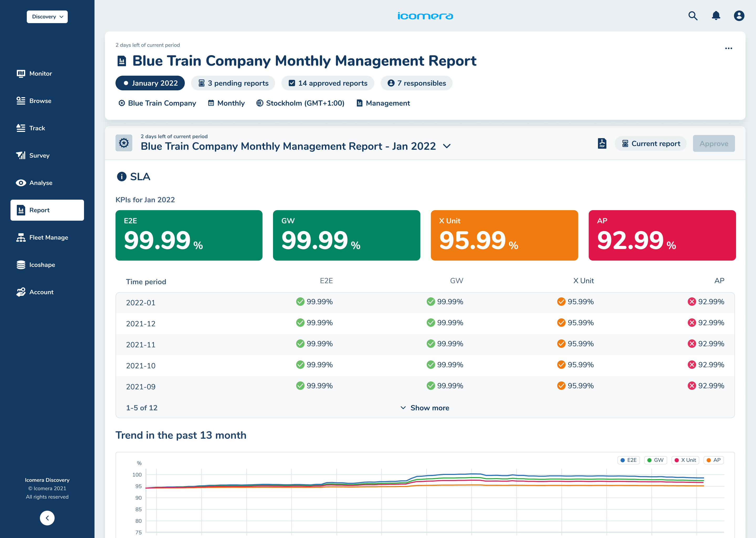Open the Discovery dropdown

point(47,17)
